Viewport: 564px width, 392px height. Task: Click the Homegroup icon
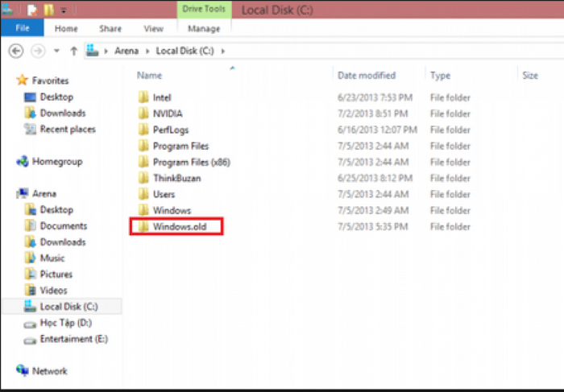click(x=23, y=161)
